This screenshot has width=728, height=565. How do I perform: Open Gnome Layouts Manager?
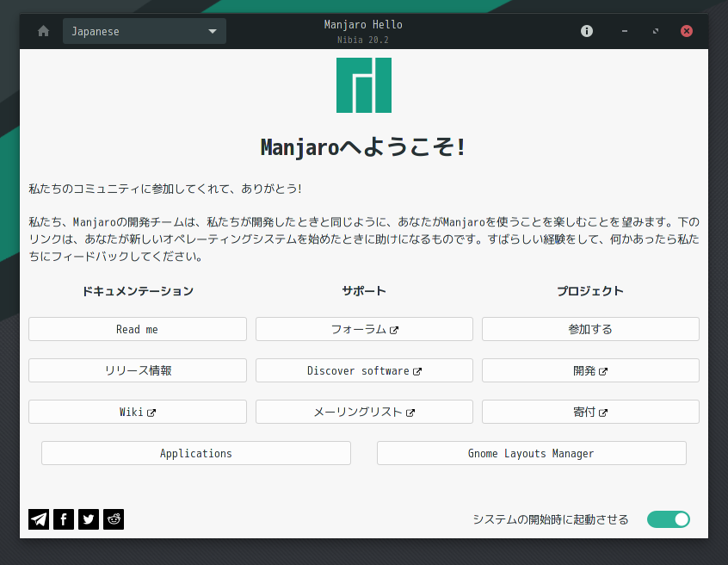coord(532,453)
